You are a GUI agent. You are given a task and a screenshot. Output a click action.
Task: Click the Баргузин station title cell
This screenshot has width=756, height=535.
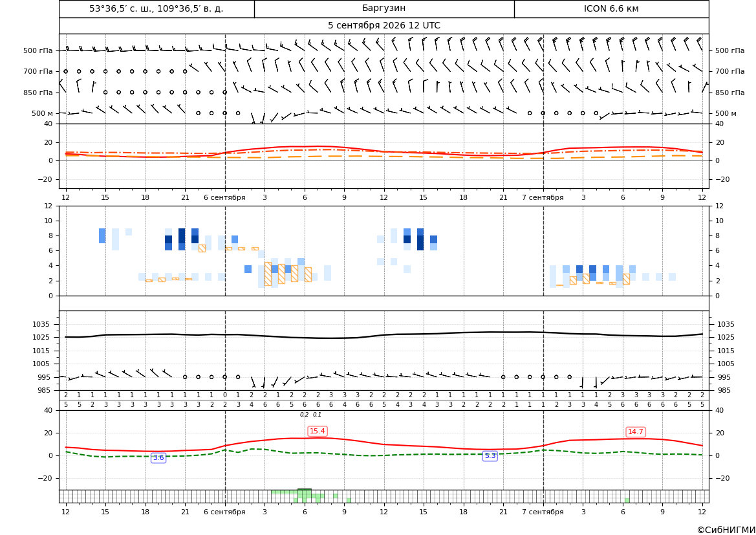tap(383, 8)
